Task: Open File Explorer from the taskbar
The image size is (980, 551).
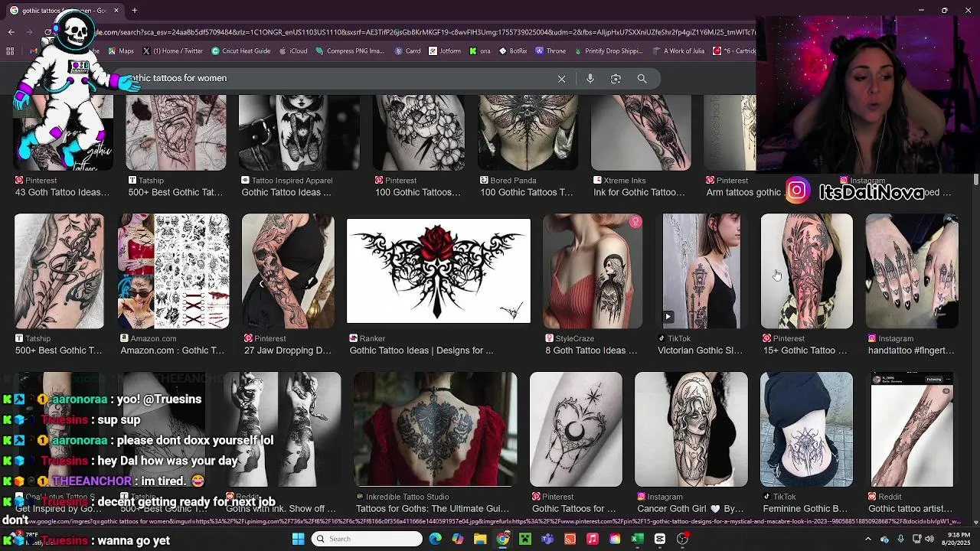Action: point(480,539)
